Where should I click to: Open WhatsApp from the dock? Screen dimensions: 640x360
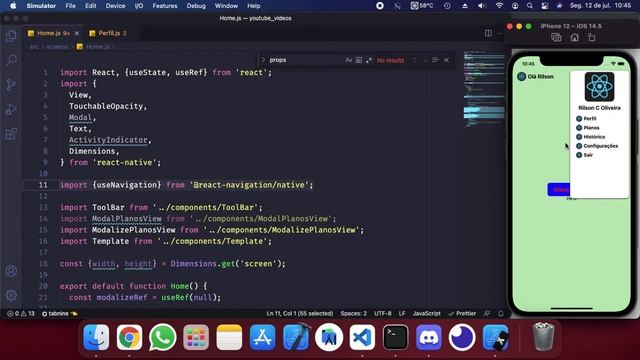point(162,338)
